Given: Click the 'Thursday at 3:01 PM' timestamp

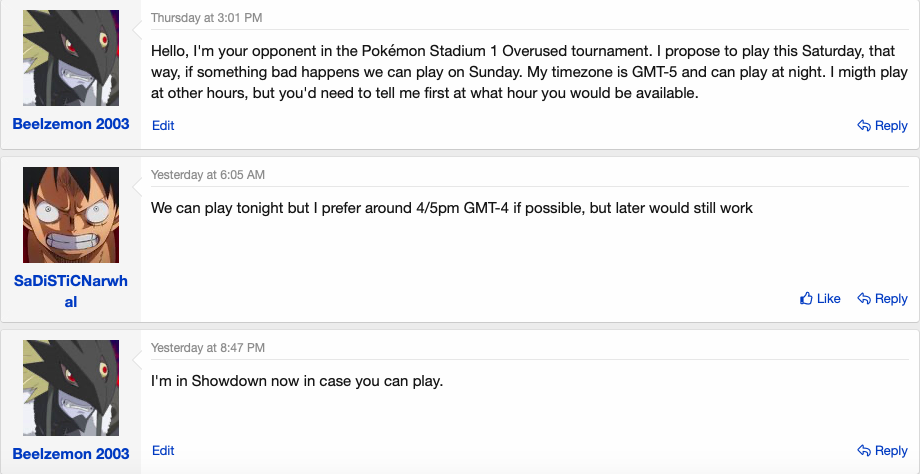Looking at the screenshot, I should pos(207,18).
